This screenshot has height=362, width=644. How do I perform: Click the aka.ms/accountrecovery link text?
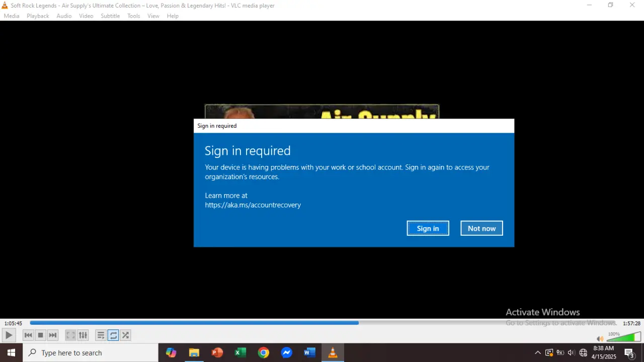click(x=253, y=205)
